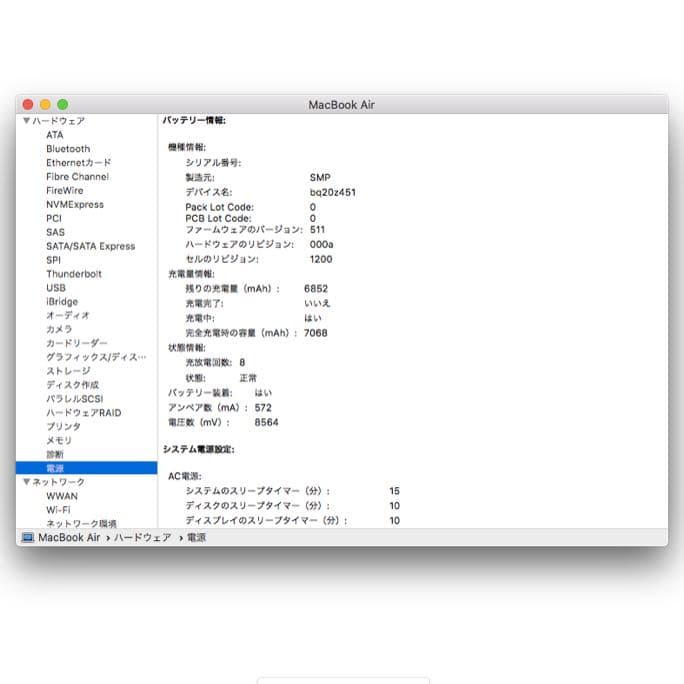Minimize window with the yellow button
Image resolution: width=684 pixels, height=684 pixels.
pyautogui.click(x=45, y=105)
